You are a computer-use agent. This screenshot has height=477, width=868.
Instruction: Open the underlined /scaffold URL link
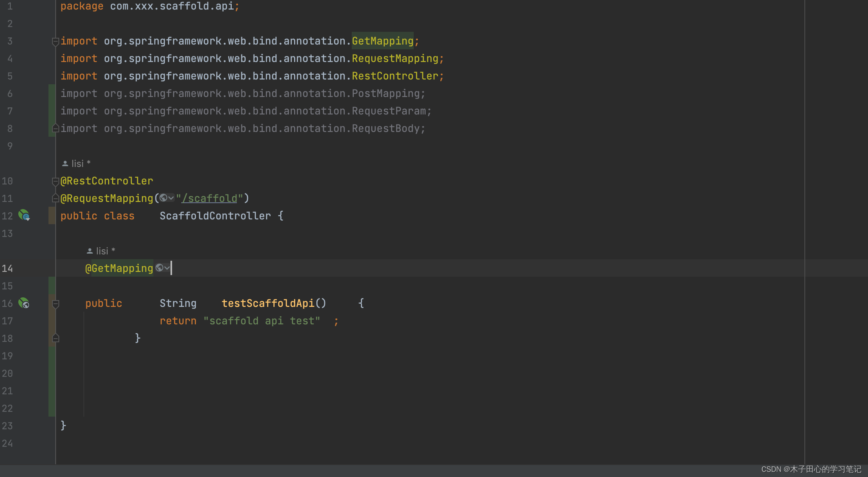209,198
